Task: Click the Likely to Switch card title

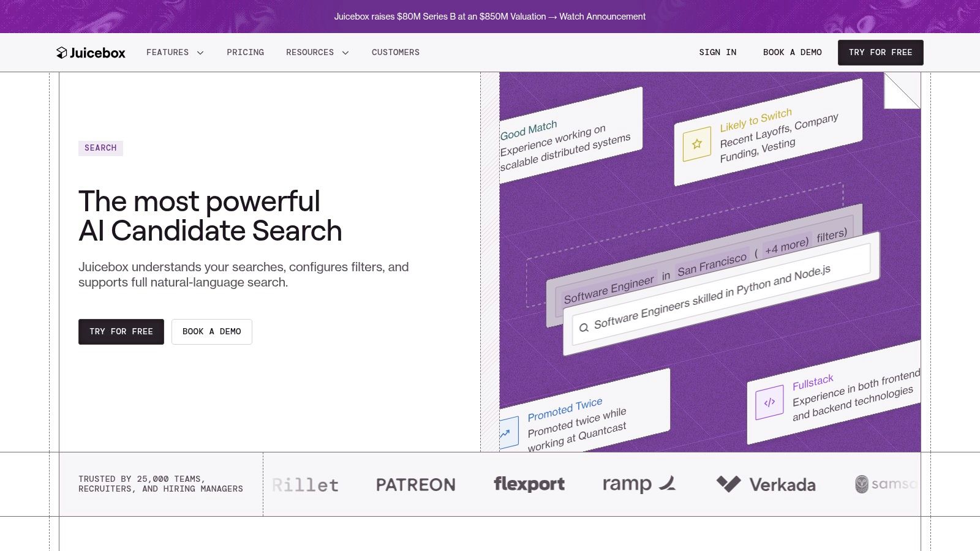Action: [x=756, y=120]
